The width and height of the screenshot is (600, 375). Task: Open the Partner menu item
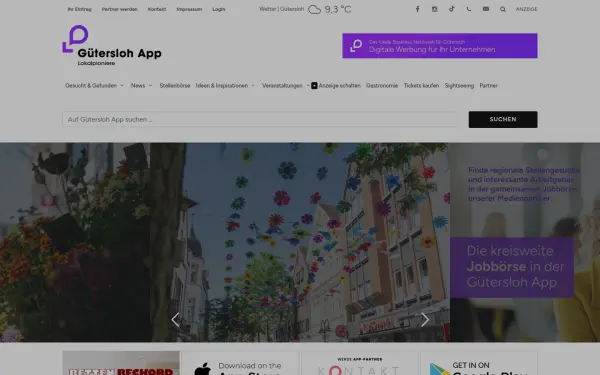pos(489,85)
